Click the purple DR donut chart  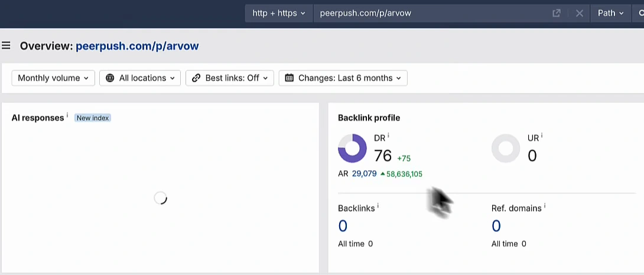point(352,148)
